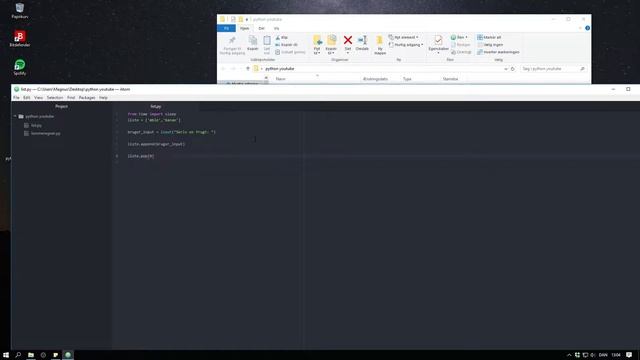Open the Selection menu in Atom
The height and width of the screenshot is (360, 640).
pyautogui.click(x=55, y=98)
